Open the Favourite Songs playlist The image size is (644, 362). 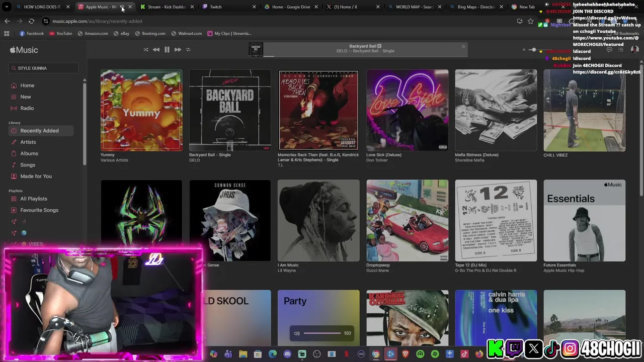[x=39, y=210]
